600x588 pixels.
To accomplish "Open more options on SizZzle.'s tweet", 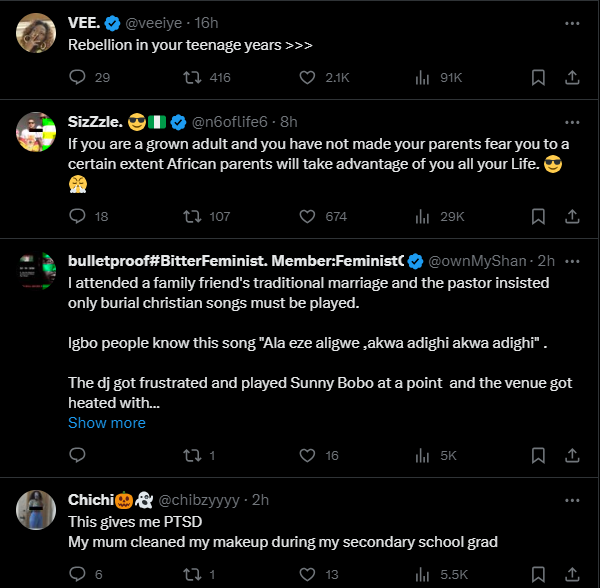I will pos(572,122).
